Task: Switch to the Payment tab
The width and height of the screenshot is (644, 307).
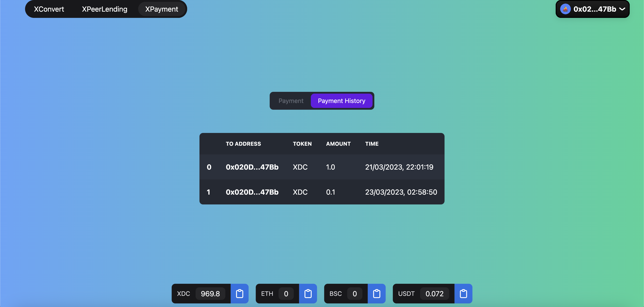Action: [x=291, y=101]
